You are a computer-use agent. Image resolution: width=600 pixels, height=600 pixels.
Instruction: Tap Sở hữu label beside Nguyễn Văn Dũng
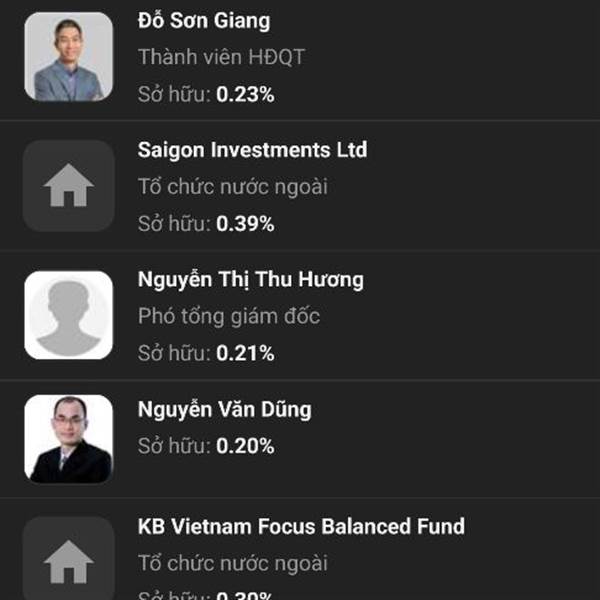[174, 446]
